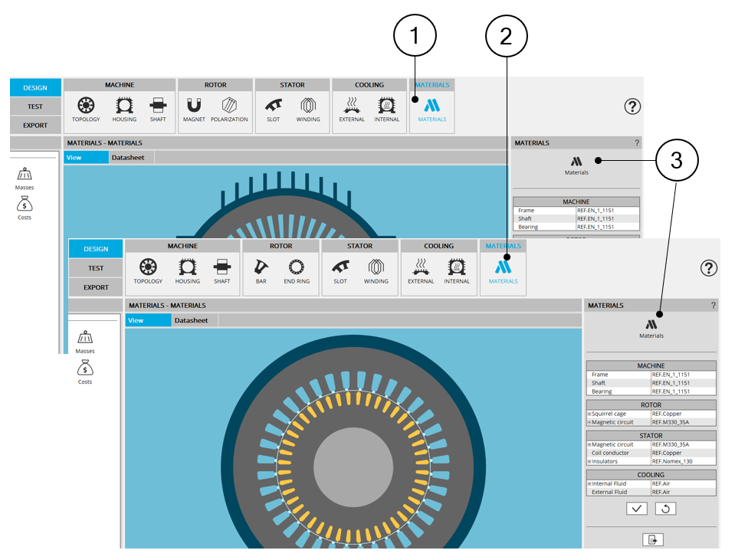The width and height of the screenshot is (735, 560).
Task: Expand the stator Magnetic circuit row
Action: (x=589, y=444)
